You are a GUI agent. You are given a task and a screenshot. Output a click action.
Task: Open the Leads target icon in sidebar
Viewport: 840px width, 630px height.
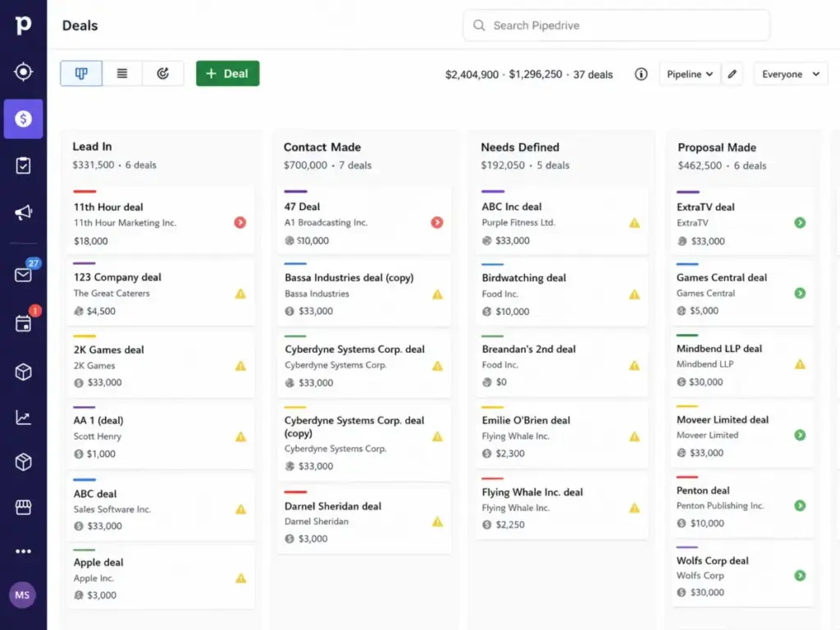pos(23,71)
